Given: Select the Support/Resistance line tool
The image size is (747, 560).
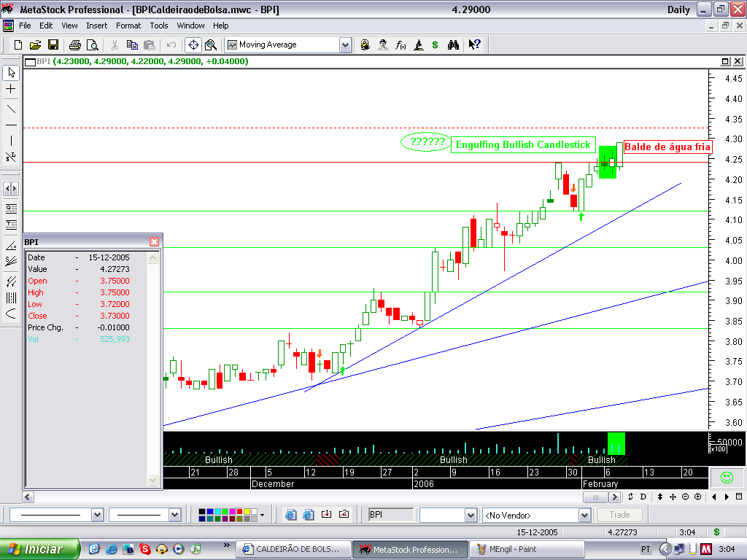Looking at the screenshot, I should coord(11,157).
